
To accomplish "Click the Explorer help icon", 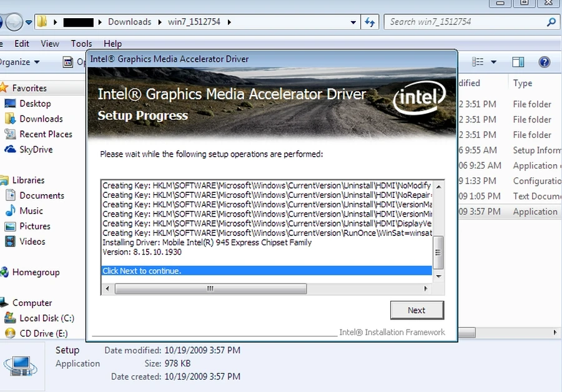I will point(544,62).
